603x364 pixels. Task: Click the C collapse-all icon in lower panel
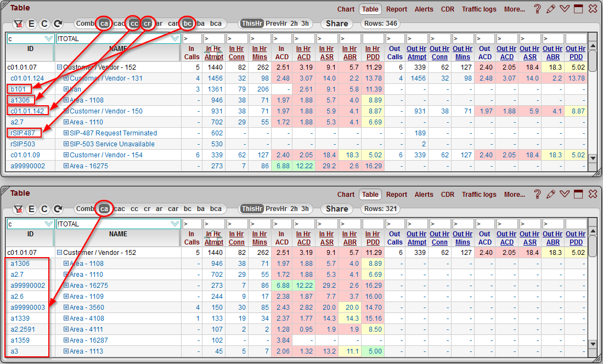click(44, 209)
